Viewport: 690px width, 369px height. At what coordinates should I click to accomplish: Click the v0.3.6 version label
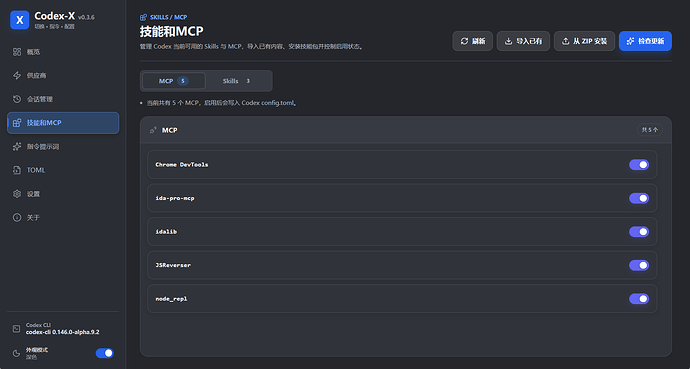(x=86, y=17)
